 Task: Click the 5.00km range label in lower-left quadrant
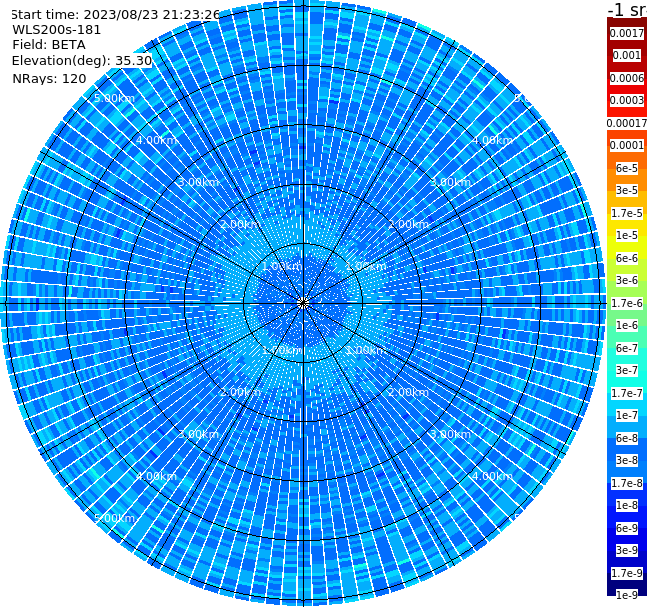(114, 518)
